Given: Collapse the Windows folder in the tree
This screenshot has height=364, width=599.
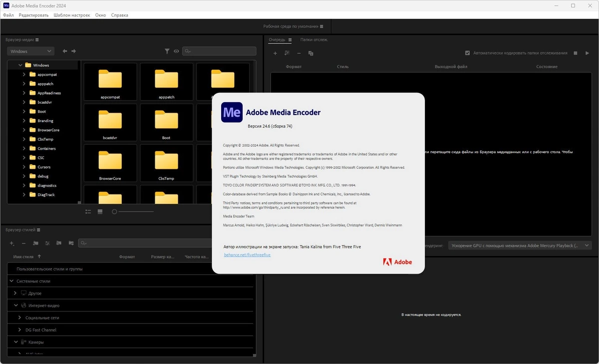Looking at the screenshot, I should 21,65.
